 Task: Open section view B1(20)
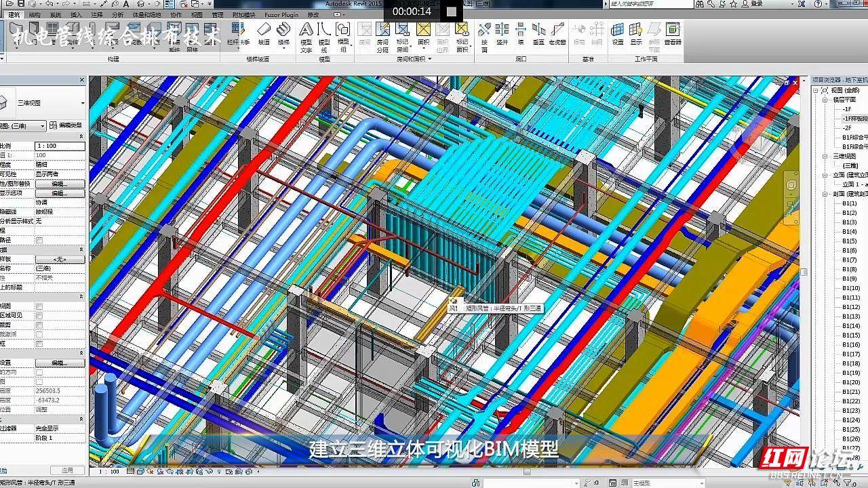click(851, 382)
